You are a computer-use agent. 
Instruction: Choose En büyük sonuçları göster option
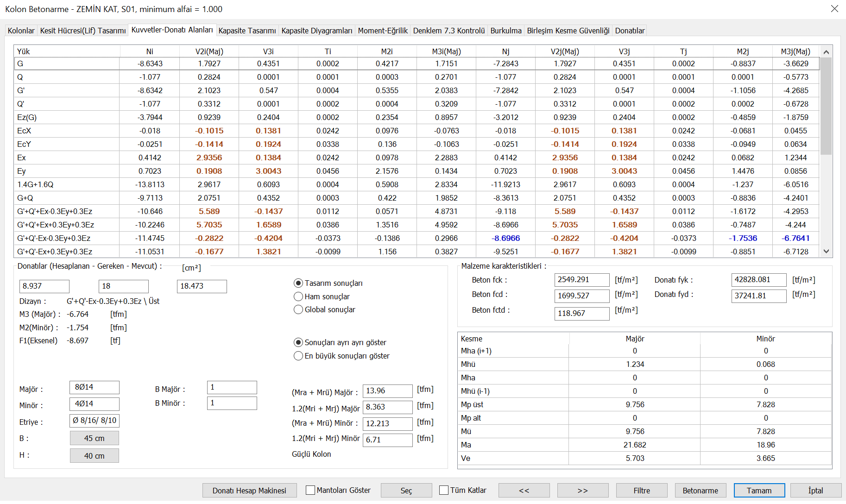tap(298, 356)
